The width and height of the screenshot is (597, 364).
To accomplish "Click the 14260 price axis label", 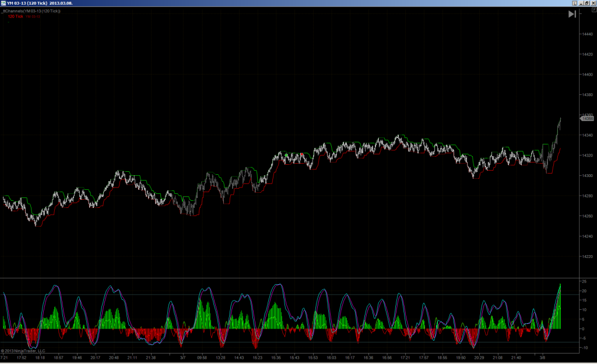I will click(x=587, y=216).
